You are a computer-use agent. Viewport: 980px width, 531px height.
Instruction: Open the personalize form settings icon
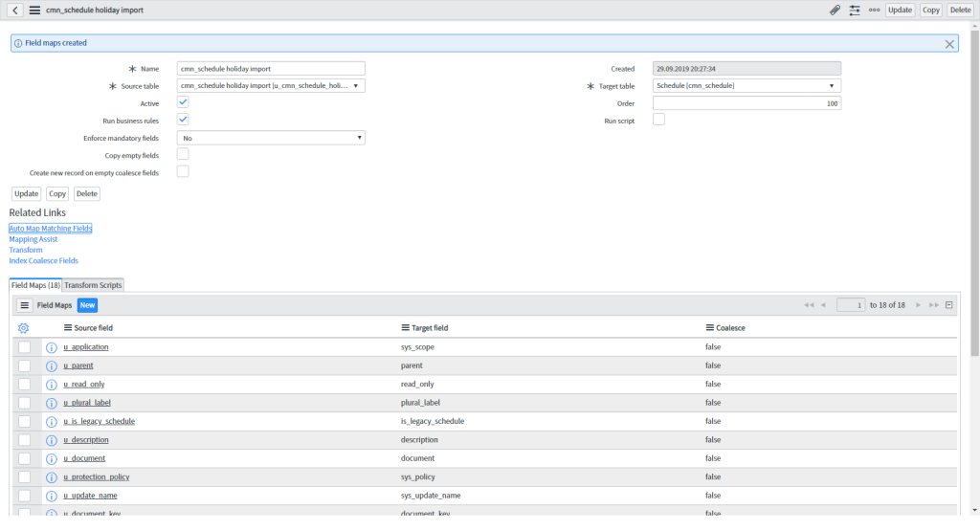[x=855, y=10]
